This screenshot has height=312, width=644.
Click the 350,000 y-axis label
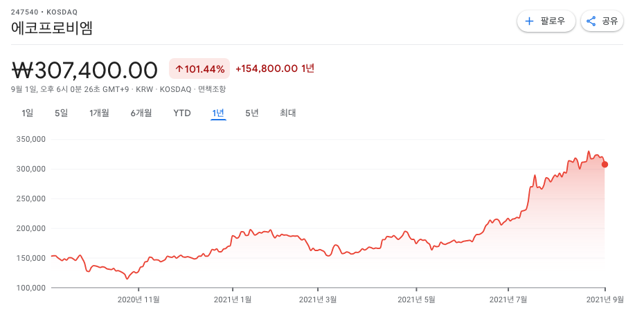pyautogui.click(x=30, y=139)
